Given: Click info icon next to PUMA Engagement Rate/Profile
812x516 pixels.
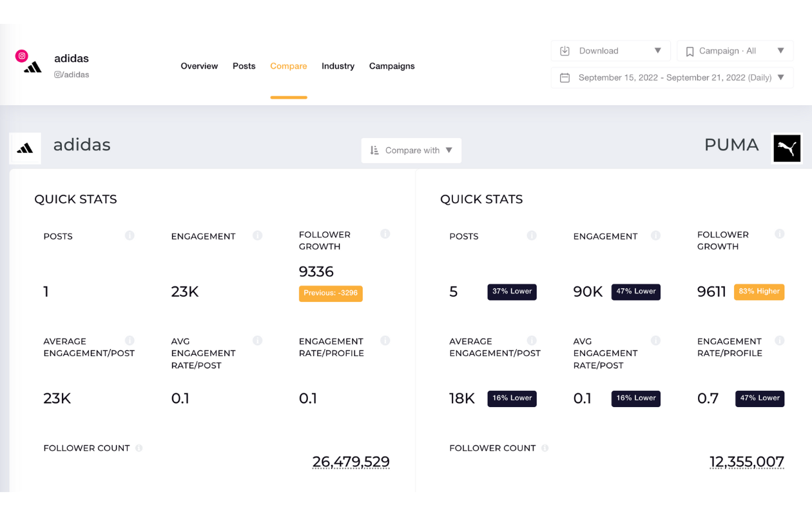Looking at the screenshot, I should [x=780, y=340].
